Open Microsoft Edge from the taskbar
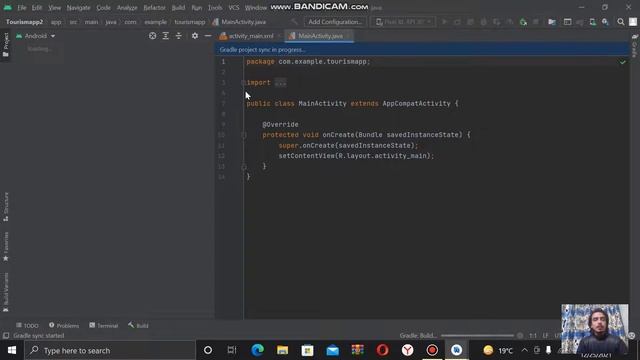 (x=258, y=350)
